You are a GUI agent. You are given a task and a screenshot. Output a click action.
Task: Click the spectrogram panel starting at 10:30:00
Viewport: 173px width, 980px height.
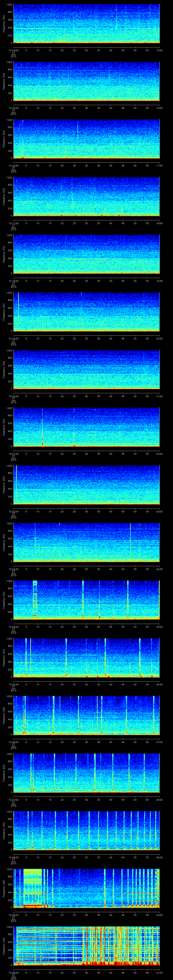87,946
